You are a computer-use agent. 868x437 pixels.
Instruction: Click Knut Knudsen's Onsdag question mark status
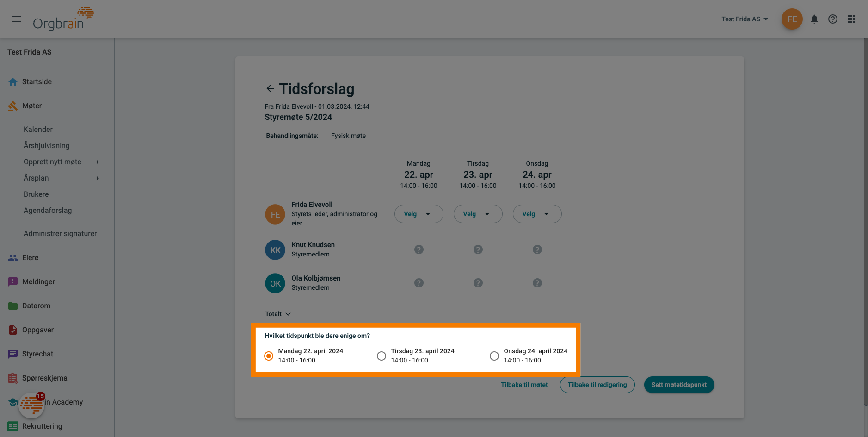pos(537,250)
